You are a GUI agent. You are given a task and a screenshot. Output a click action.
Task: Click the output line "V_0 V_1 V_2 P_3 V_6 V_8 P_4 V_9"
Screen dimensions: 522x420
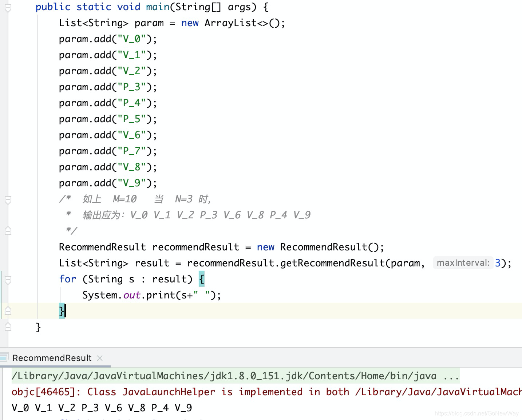pyautogui.click(x=102, y=408)
